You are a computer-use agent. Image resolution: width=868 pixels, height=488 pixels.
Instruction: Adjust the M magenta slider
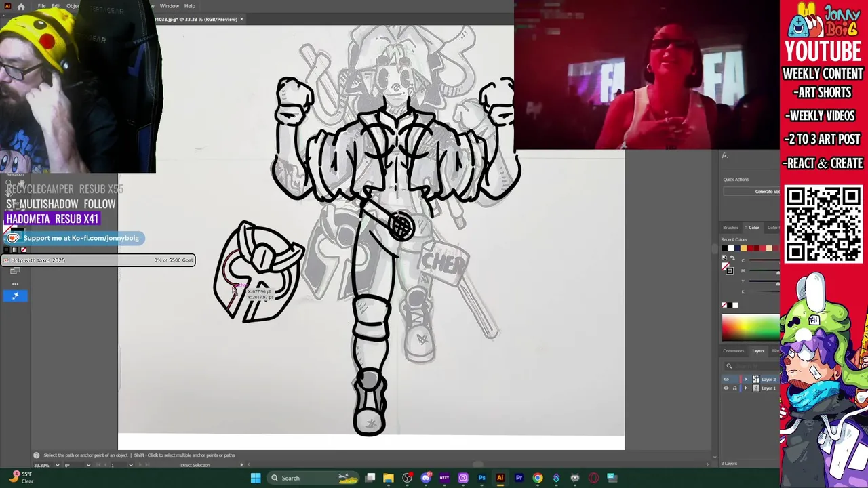[x=764, y=270]
